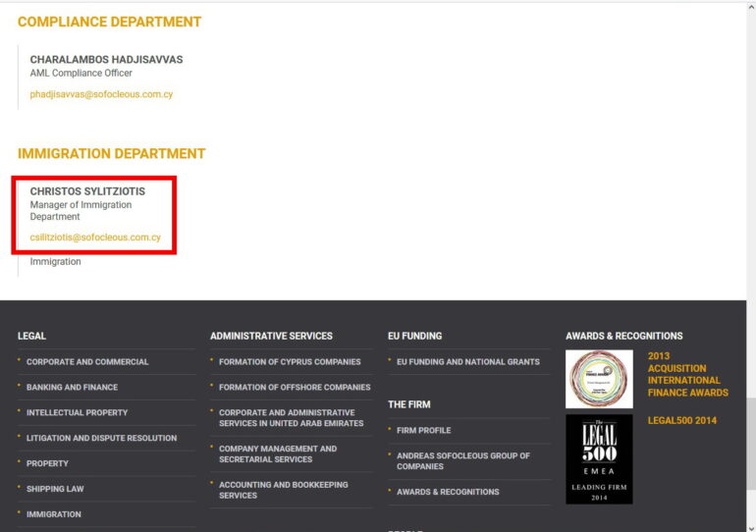Open Shipping Law footer link
The image size is (756, 532).
(55, 489)
